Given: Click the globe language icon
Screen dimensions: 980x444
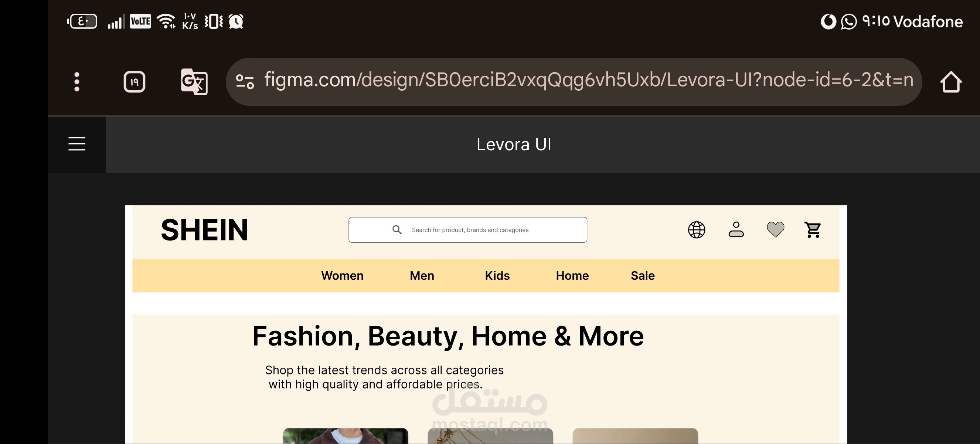Looking at the screenshot, I should click(697, 230).
